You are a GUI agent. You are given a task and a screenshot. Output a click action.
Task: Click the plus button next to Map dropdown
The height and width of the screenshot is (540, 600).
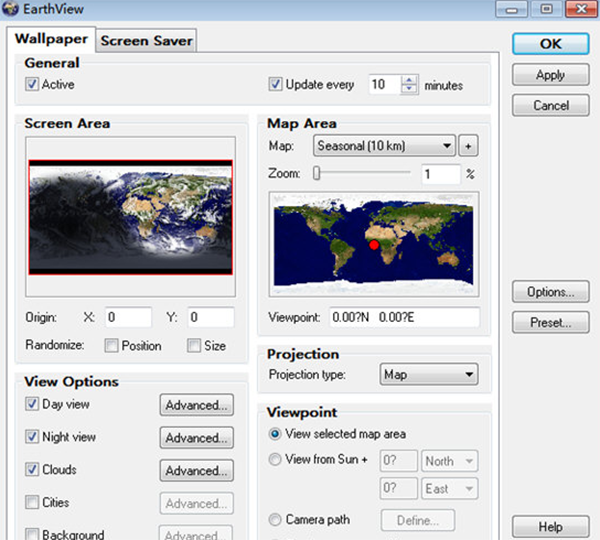(470, 146)
